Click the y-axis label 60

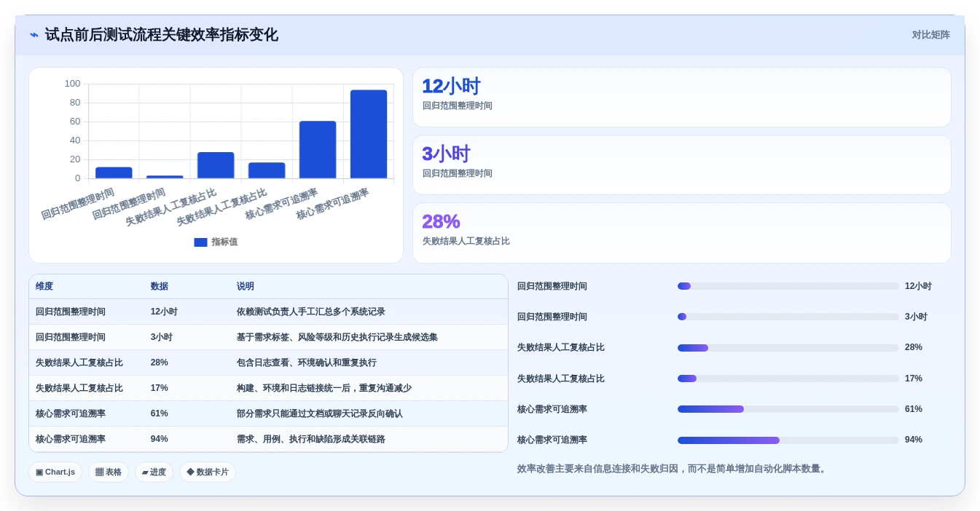[x=75, y=122]
